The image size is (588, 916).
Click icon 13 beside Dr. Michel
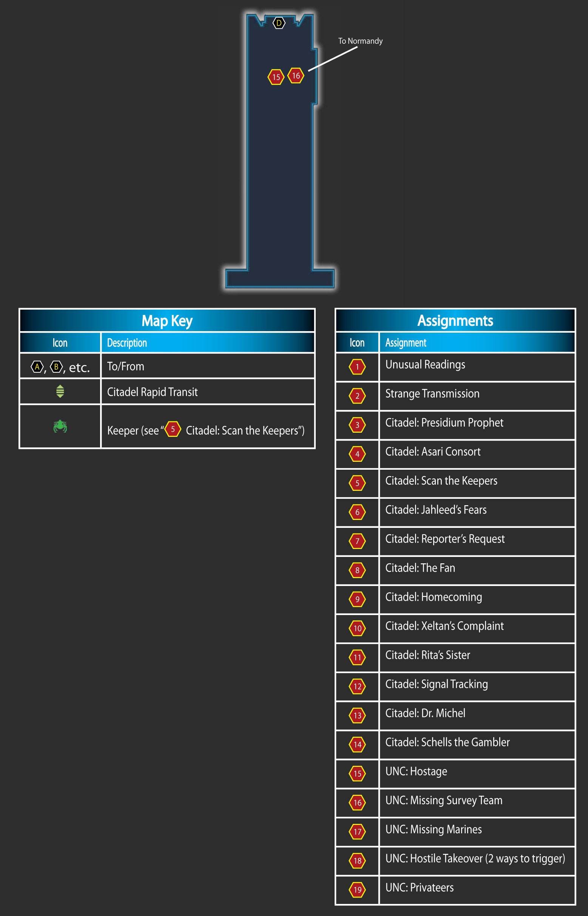(357, 715)
